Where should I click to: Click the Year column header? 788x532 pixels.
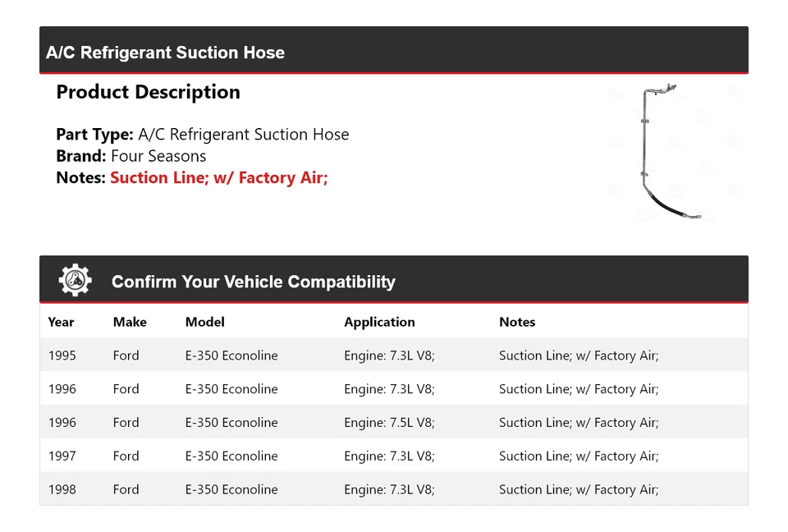click(61, 322)
